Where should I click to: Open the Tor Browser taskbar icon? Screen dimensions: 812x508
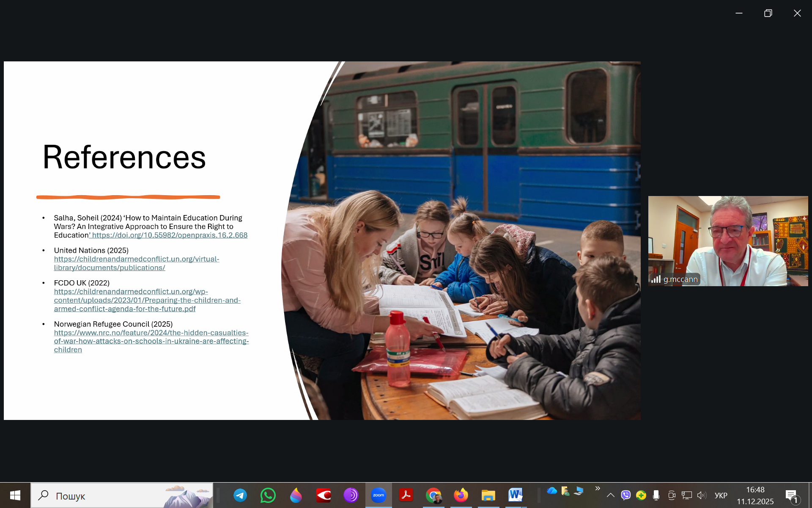coord(351,495)
